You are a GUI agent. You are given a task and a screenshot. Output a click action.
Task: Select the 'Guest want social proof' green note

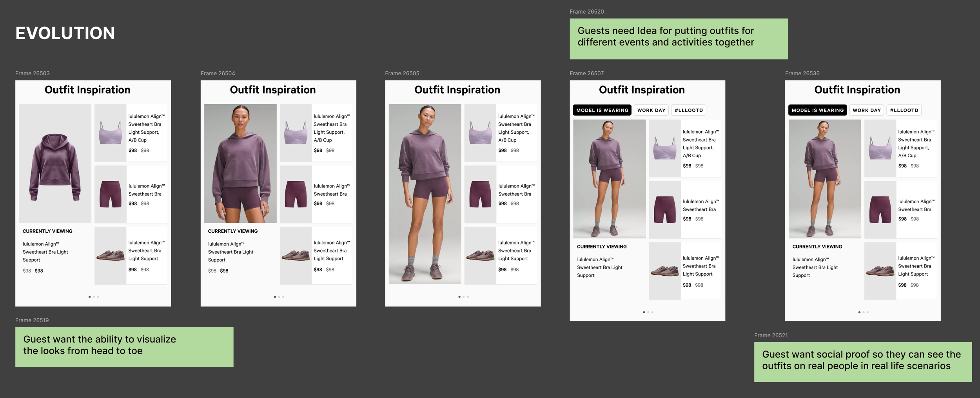pos(863,362)
